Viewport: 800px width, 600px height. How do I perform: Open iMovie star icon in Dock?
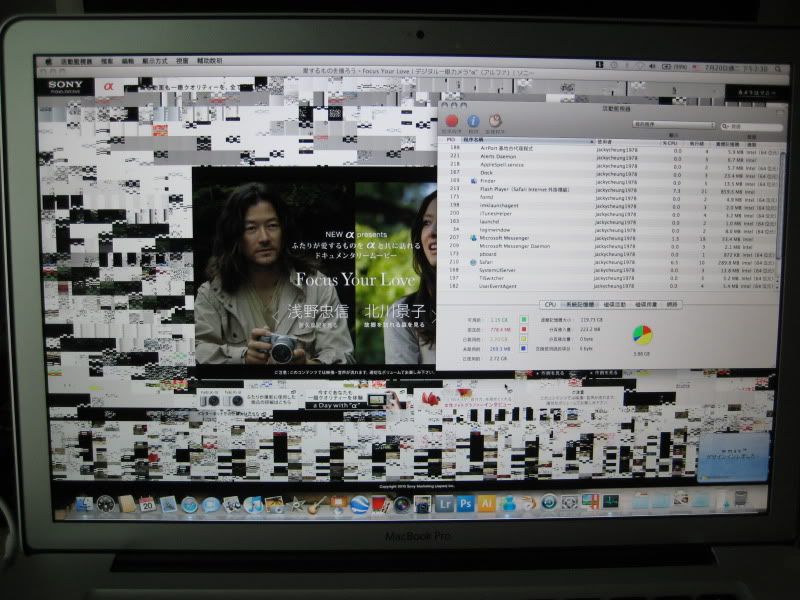pos(296,505)
